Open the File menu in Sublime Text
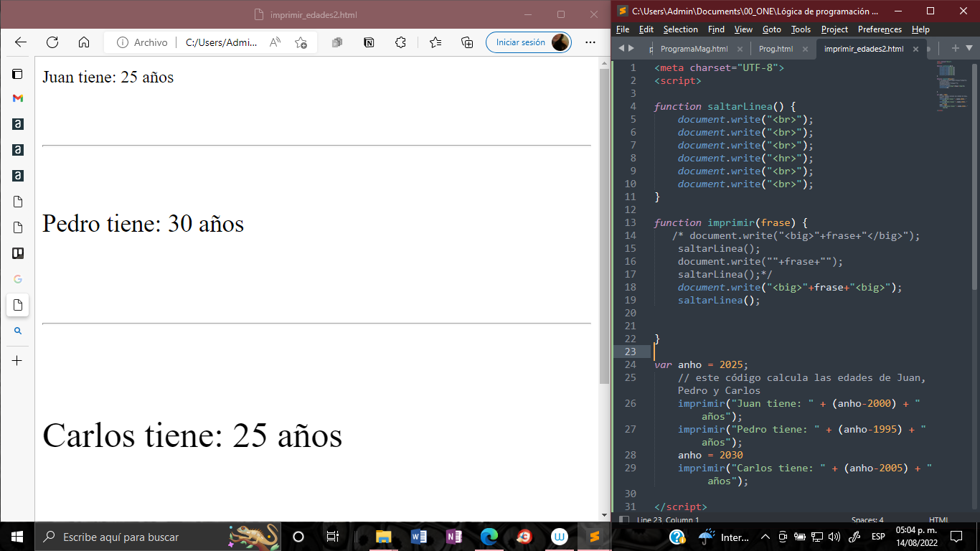Viewport: 980px width, 551px height. [623, 29]
